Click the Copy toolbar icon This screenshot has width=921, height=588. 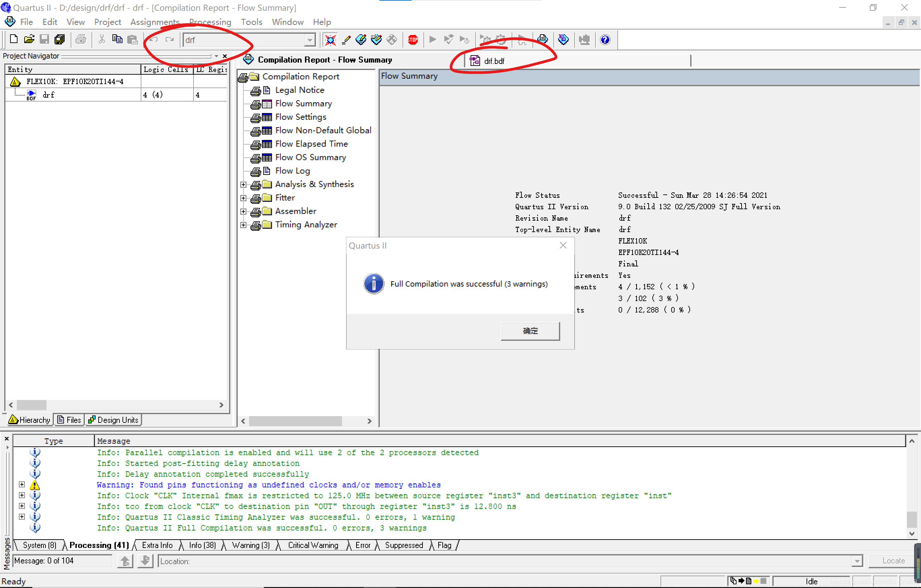click(x=117, y=39)
